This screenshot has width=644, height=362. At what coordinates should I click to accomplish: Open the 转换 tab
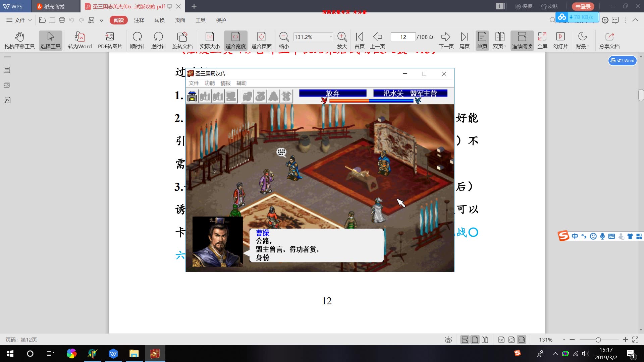click(159, 20)
